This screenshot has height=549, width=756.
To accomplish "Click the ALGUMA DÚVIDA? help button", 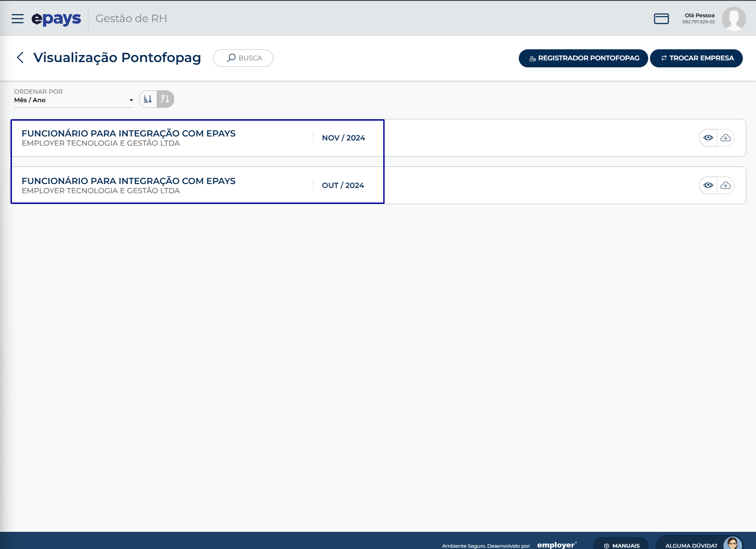I will coord(691,544).
